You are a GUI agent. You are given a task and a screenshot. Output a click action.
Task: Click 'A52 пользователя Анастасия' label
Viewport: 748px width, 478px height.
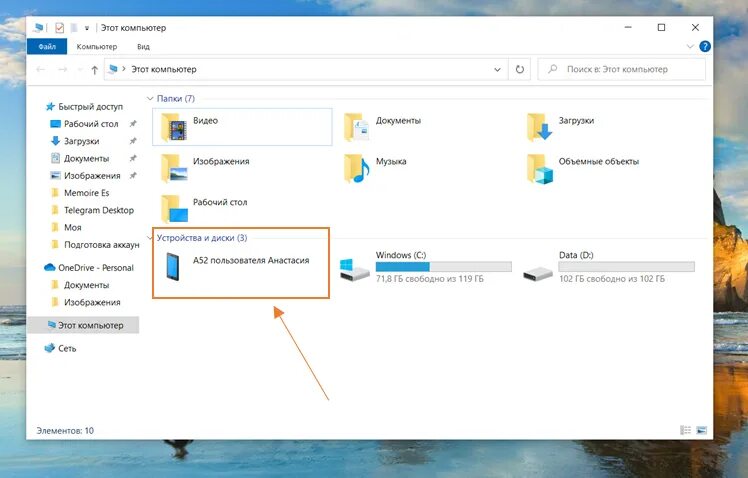[x=251, y=260]
